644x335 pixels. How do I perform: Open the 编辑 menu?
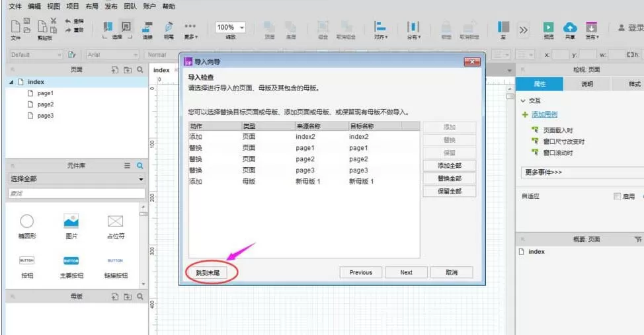tap(34, 6)
